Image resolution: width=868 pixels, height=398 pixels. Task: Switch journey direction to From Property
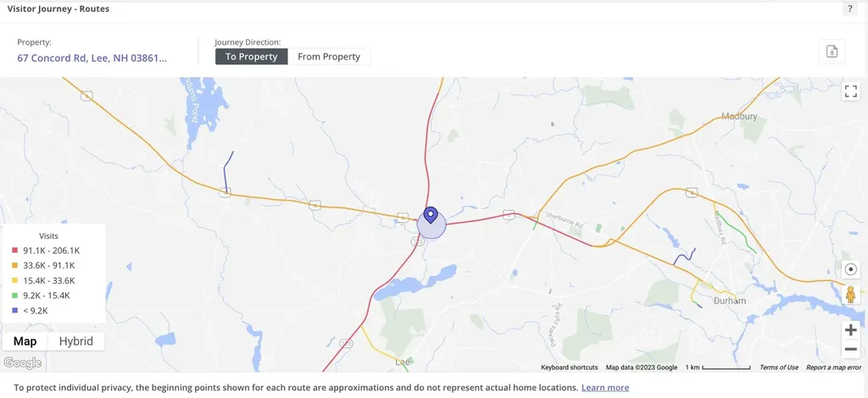329,57
